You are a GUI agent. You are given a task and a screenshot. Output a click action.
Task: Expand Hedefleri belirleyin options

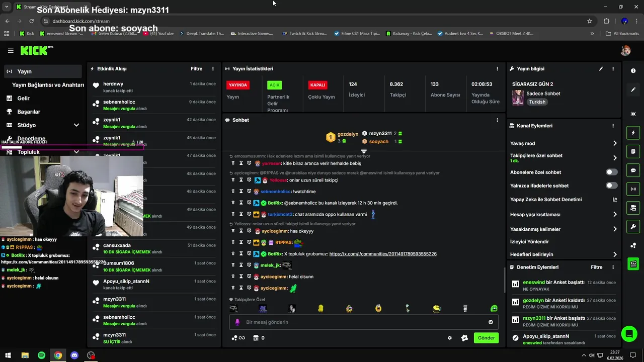615,254
